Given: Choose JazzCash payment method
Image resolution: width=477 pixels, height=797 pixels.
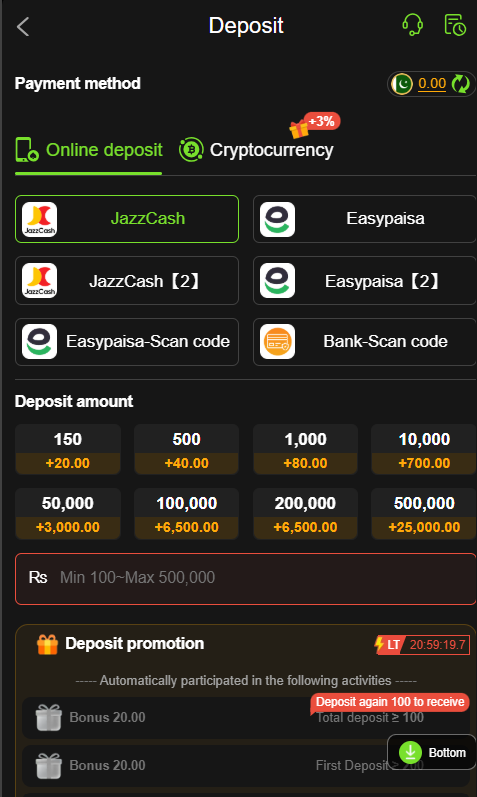Looking at the screenshot, I should point(127,219).
